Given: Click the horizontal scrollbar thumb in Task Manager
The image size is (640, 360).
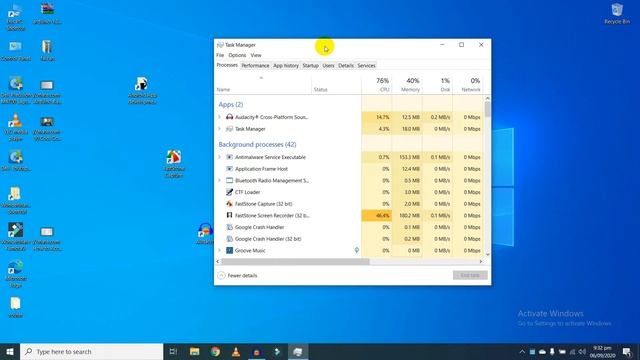Looking at the screenshot, I should click(295, 262).
